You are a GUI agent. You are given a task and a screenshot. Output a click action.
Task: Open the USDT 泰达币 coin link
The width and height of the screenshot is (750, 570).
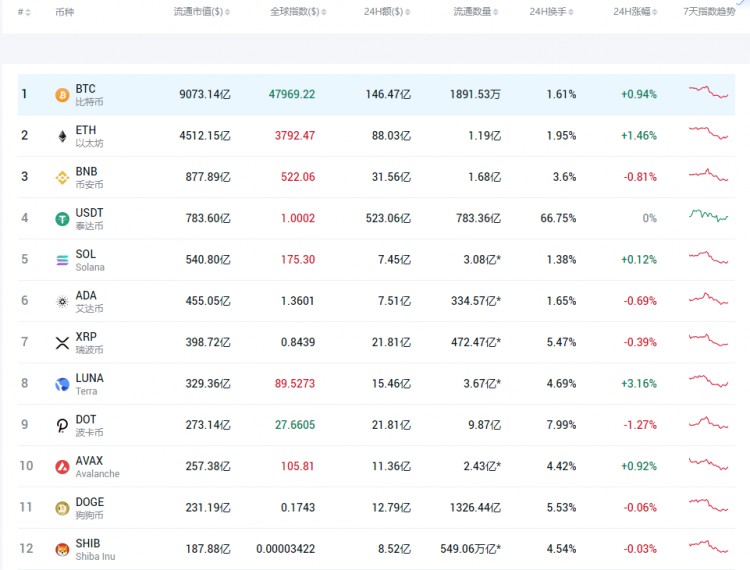point(89,219)
